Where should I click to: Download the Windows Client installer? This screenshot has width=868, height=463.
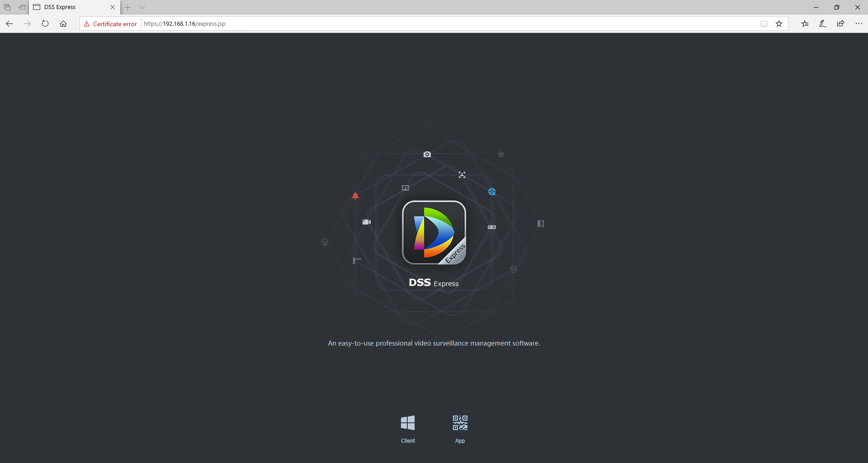coord(408,423)
